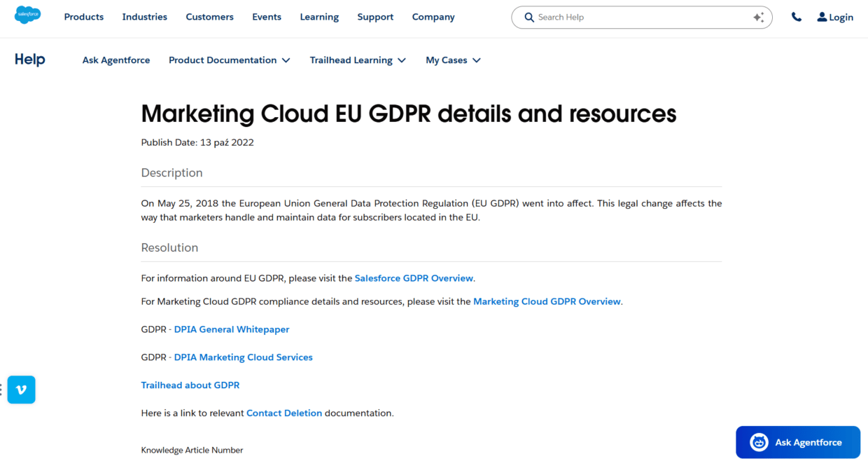Viewport: 868px width, 466px height.
Task: Open the Company menu
Action: pos(433,17)
